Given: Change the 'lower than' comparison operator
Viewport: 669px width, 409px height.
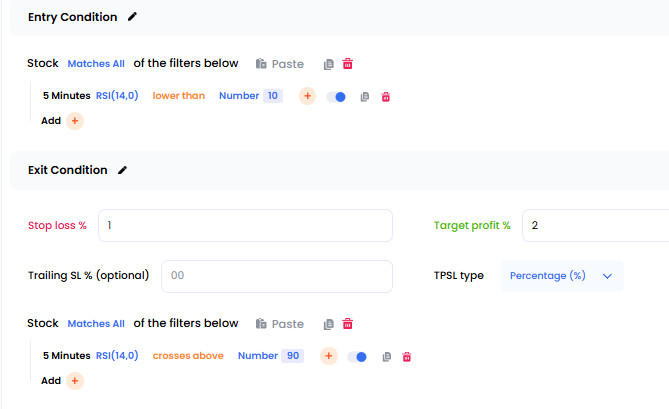Looking at the screenshot, I should (x=179, y=96).
